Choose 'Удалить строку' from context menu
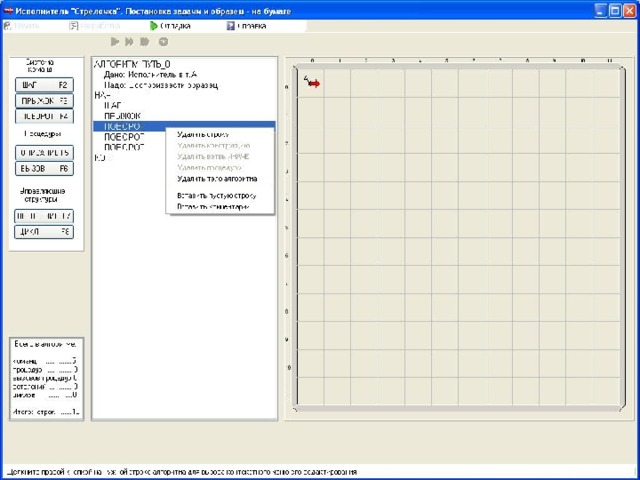 click(203, 134)
